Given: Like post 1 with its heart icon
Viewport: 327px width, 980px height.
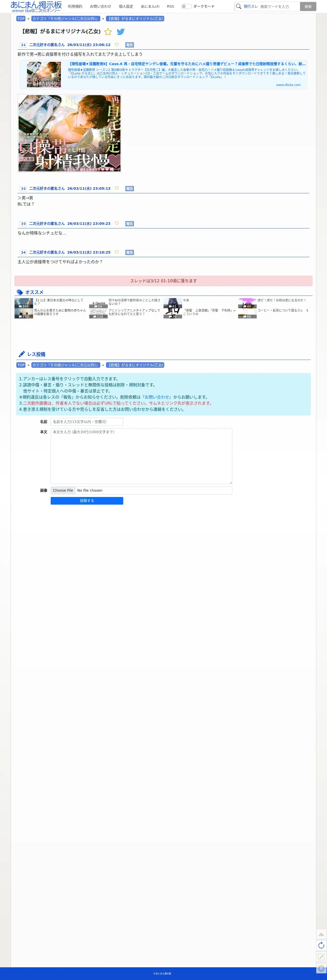Looking at the screenshot, I should pos(117,45).
